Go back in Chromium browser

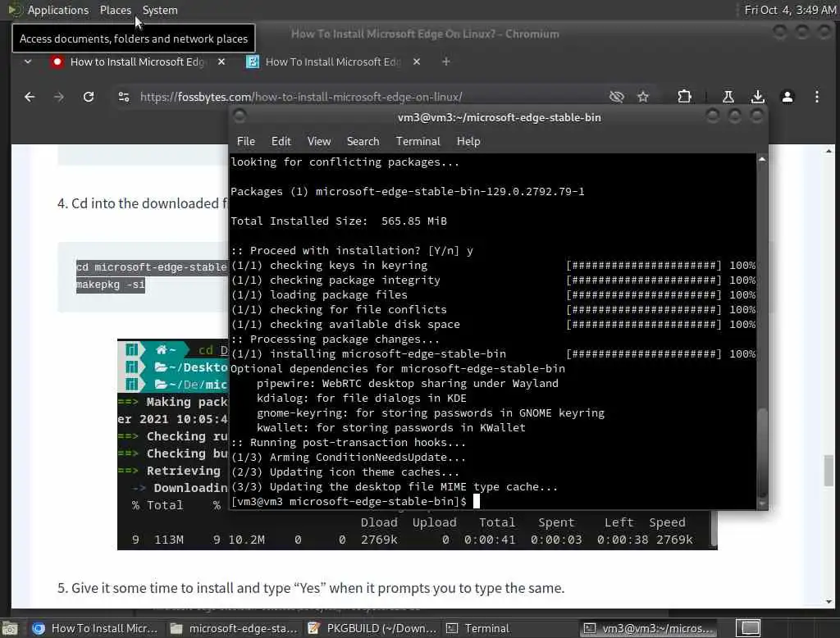[30, 97]
